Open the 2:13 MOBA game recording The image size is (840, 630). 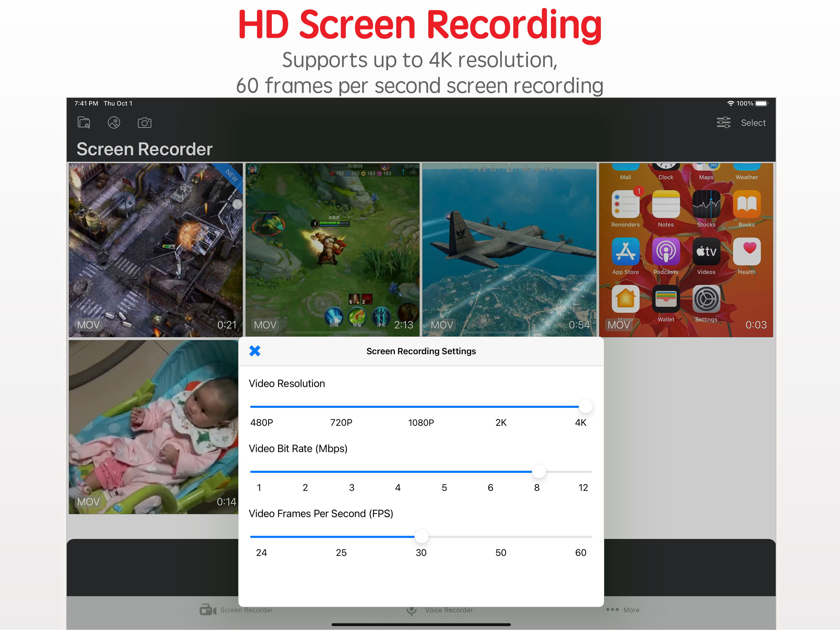[x=332, y=250]
